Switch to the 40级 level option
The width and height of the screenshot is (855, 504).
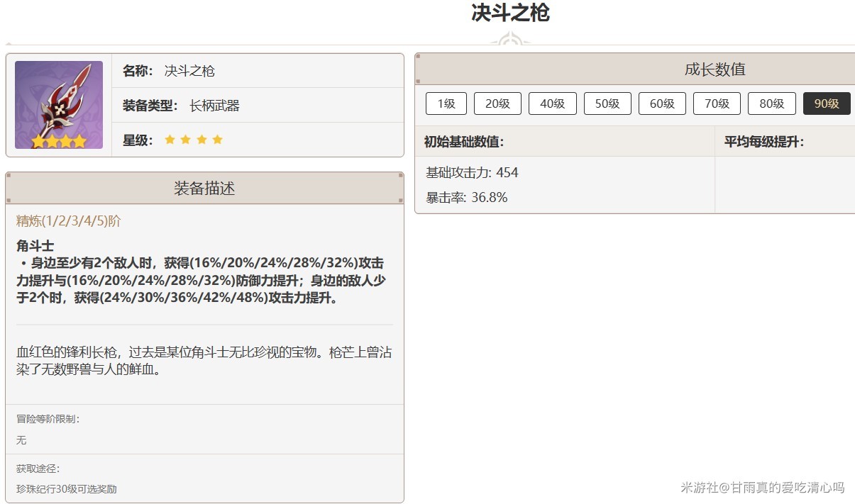[553, 103]
